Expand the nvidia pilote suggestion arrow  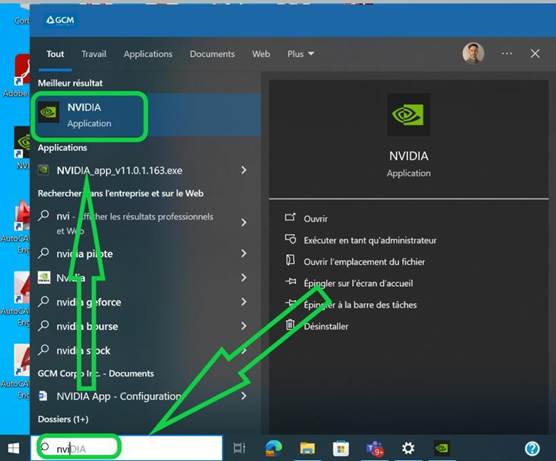pyautogui.click(x=244, y=253)
